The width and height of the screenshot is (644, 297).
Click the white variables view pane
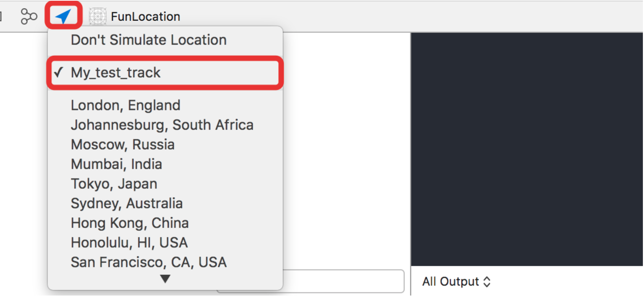[347, 148]
